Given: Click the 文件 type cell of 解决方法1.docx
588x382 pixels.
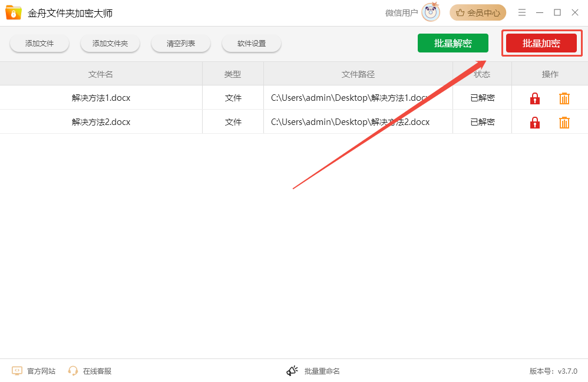Looking at the screenshot, I should [x=233, y=98].
